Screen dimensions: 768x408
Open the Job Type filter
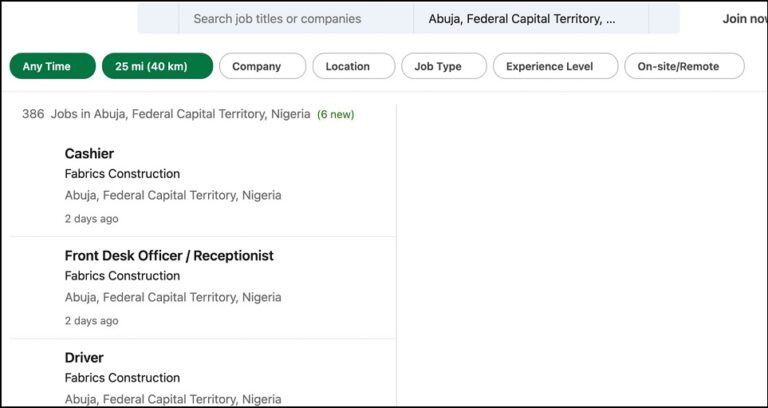pos(438,66)
